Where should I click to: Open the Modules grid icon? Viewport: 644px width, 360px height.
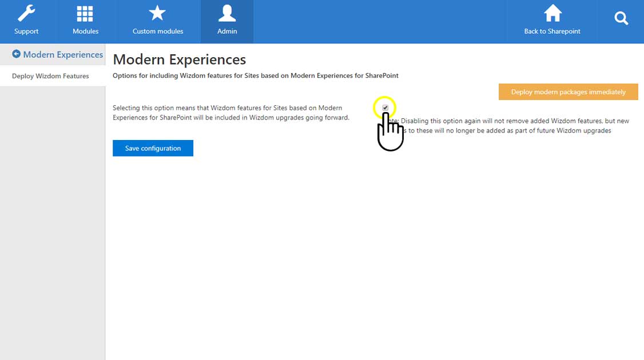tap(85, 14)
